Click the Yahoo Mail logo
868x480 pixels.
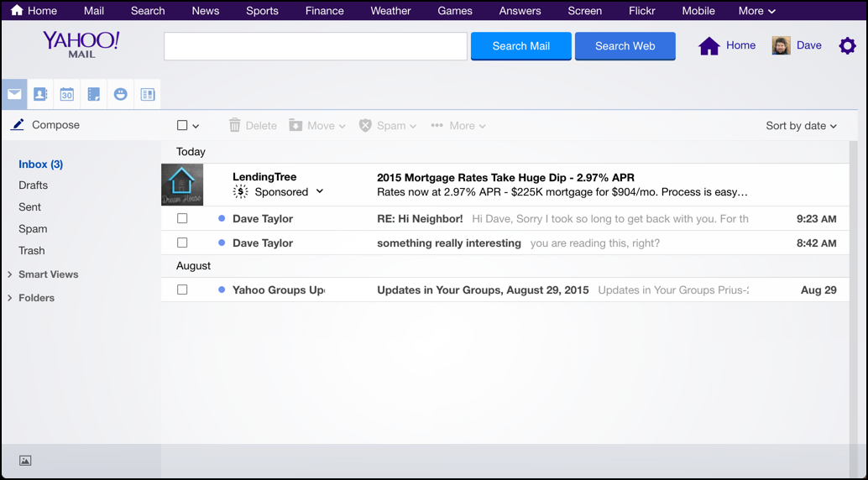pos(81,44)
